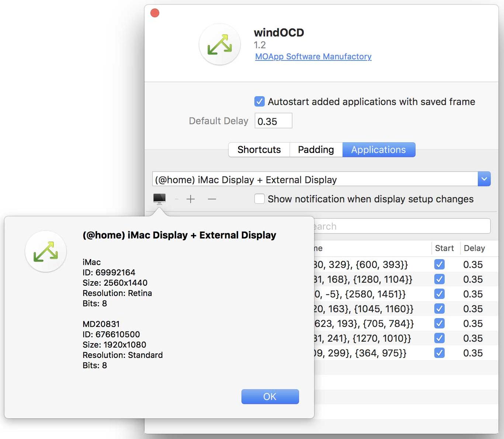Click the display info monitor icon
The image size is (504, 439).
click(x=159, y=199)
